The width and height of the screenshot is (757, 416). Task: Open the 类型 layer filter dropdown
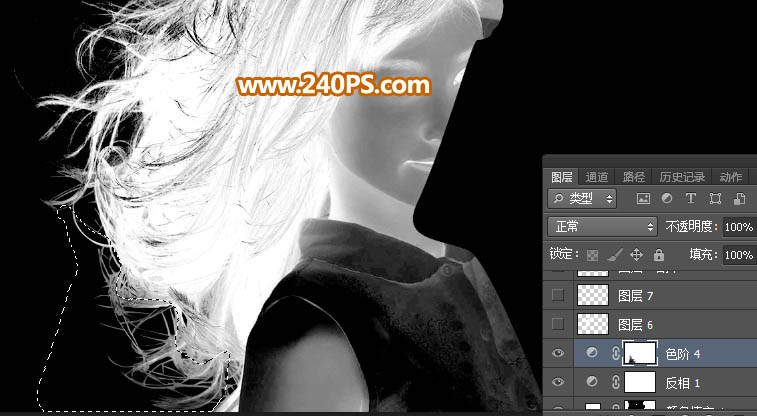click(x=582, y=198)
